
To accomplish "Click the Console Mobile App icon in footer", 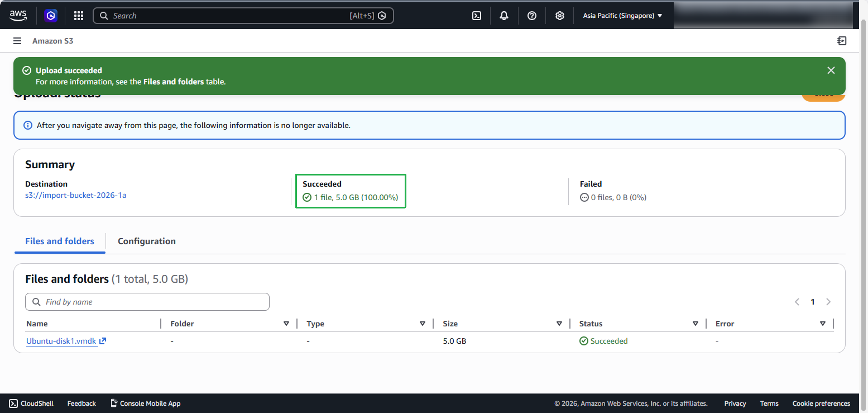I will coord(114,403).
